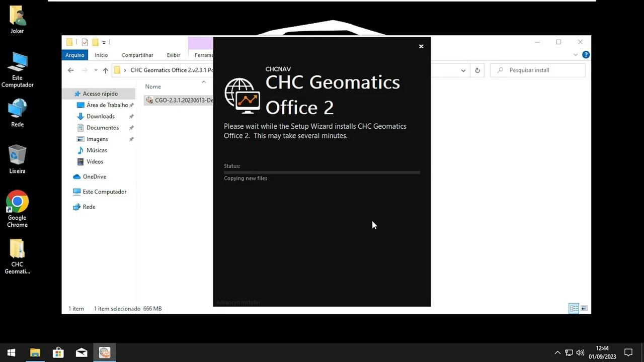
Task: Expand the Explorer ribbon with the chevron
Action: pos(576,55)
